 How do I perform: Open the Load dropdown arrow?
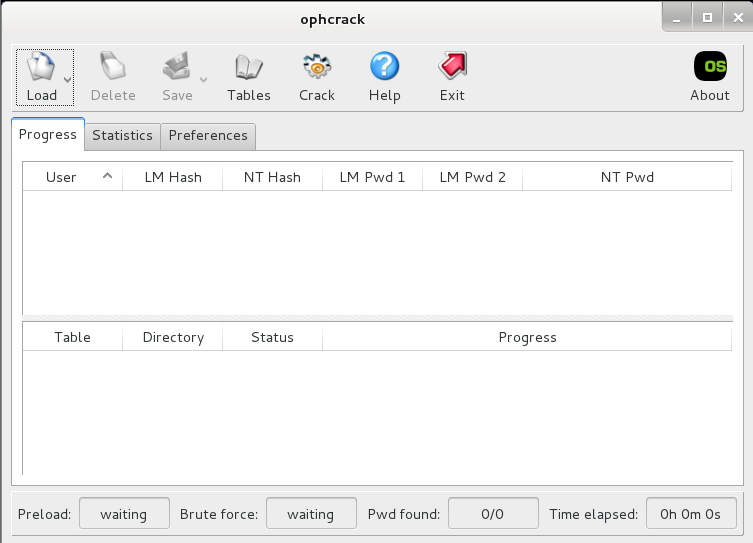click(67, 80)
